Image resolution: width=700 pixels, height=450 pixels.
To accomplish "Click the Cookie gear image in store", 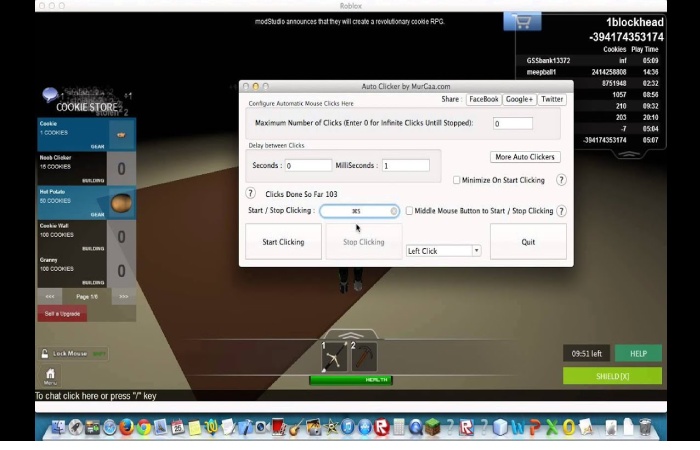I will [x=121, y=134].
